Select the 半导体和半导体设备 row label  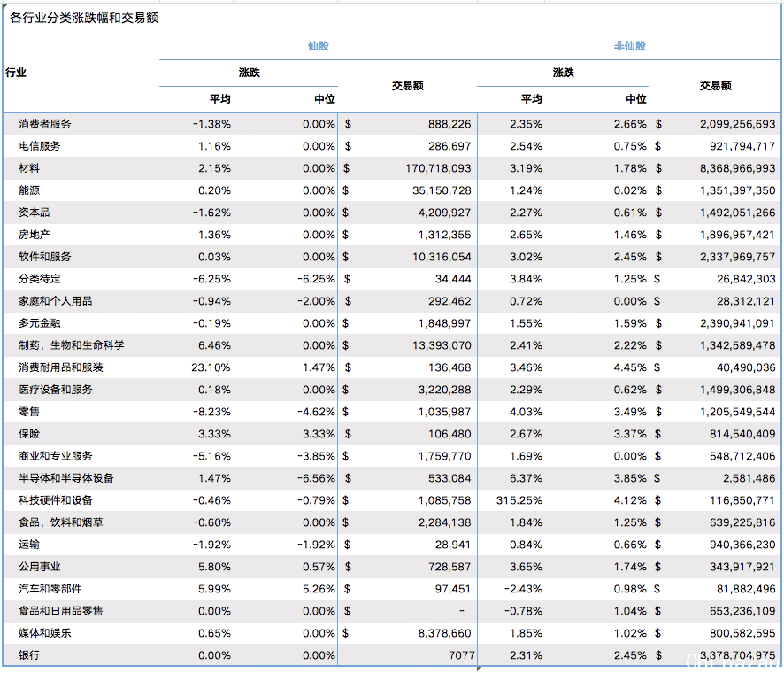click(66, 478)
